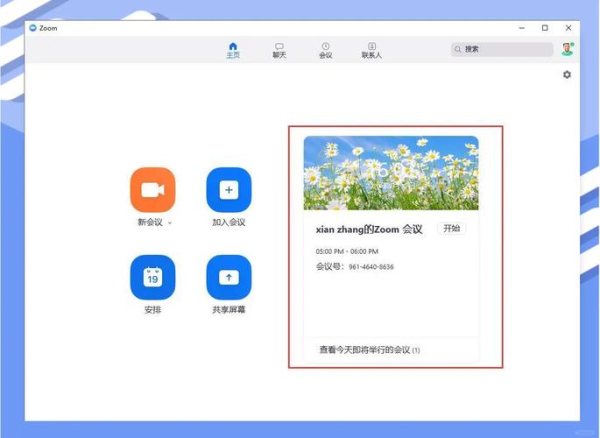Click the magnifier icon in the search box
The image size is (600, 438).
tap(458, 49)
